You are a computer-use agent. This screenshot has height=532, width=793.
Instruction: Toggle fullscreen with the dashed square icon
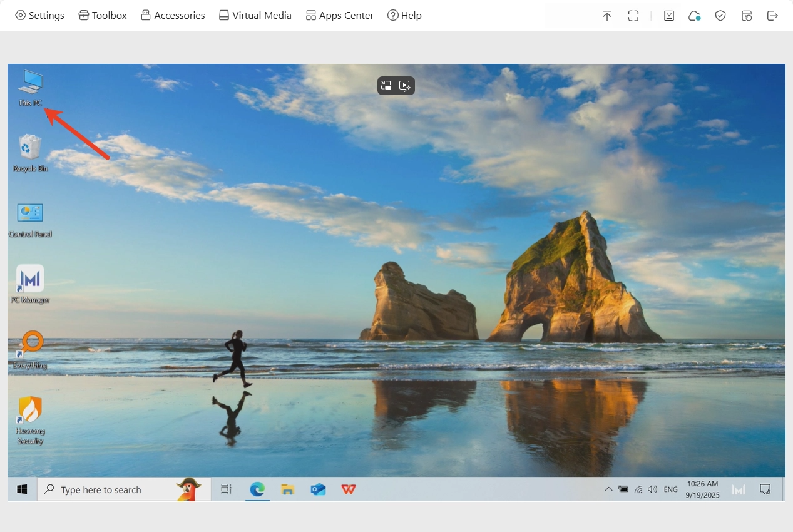click(x=633, y=16)
